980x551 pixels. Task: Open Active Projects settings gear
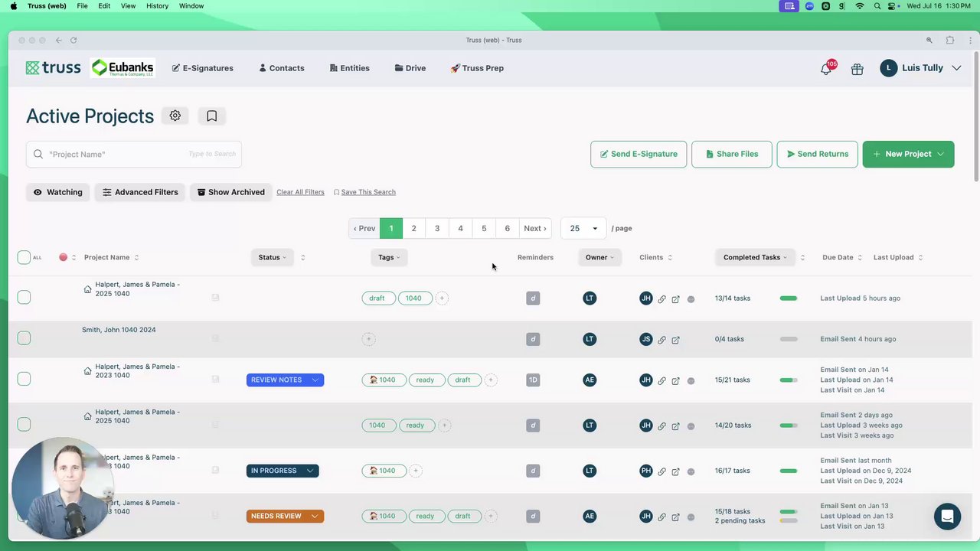[175, 116]
